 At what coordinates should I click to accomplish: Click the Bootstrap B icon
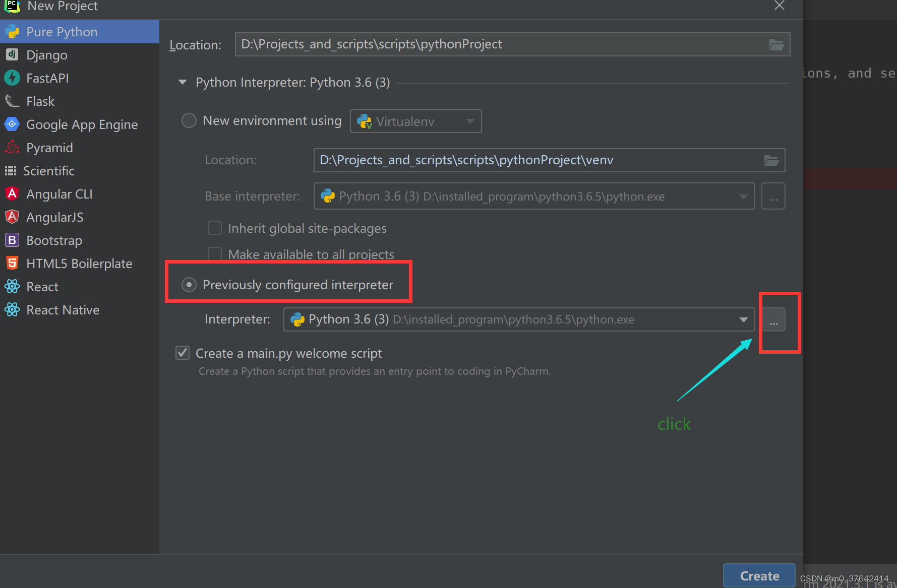[12, 240]
